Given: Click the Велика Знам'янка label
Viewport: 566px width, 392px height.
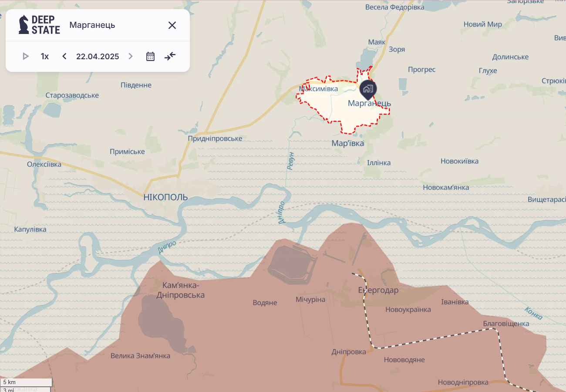Looking at the screenshot, I should pyautogui.click(x=140, y=356).
